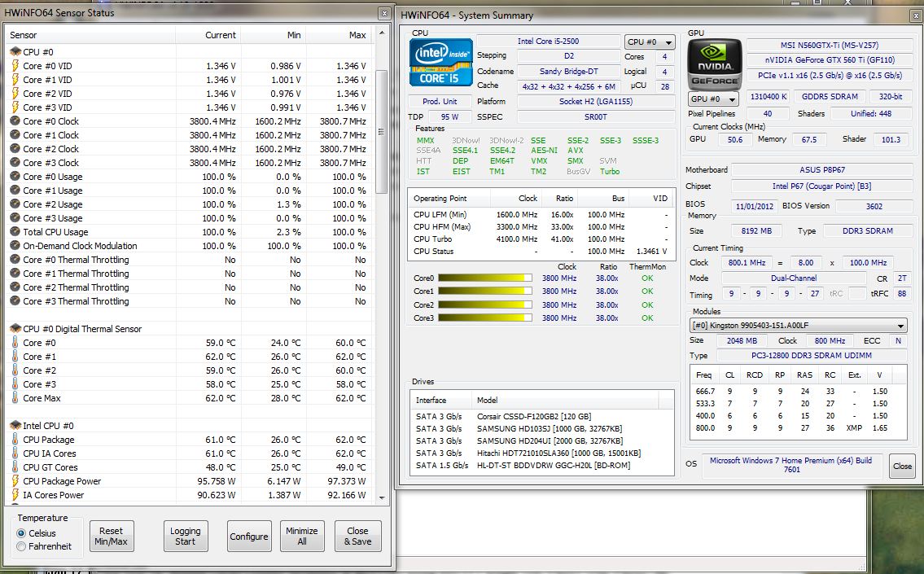Click the Core Max thermometer icon
Image resolution: width=924 pixels, height=574 pixels.
pyautogui.click(x=15, y=398)
